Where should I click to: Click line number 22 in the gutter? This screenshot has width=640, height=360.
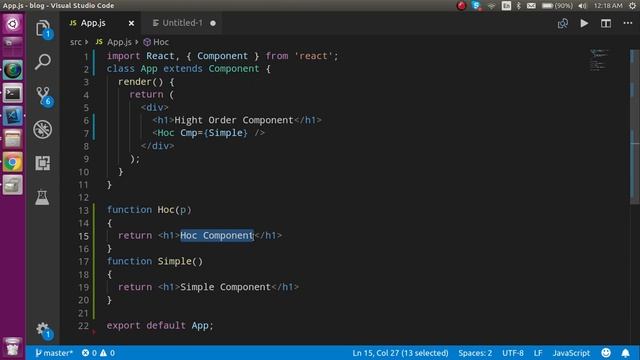click(x=83, y=326)
